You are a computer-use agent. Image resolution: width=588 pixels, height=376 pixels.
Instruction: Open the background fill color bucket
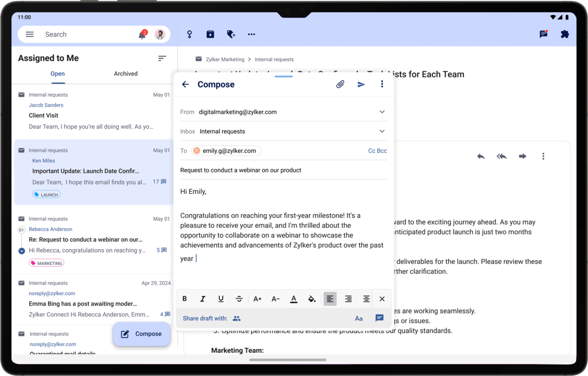coord(312,299)
